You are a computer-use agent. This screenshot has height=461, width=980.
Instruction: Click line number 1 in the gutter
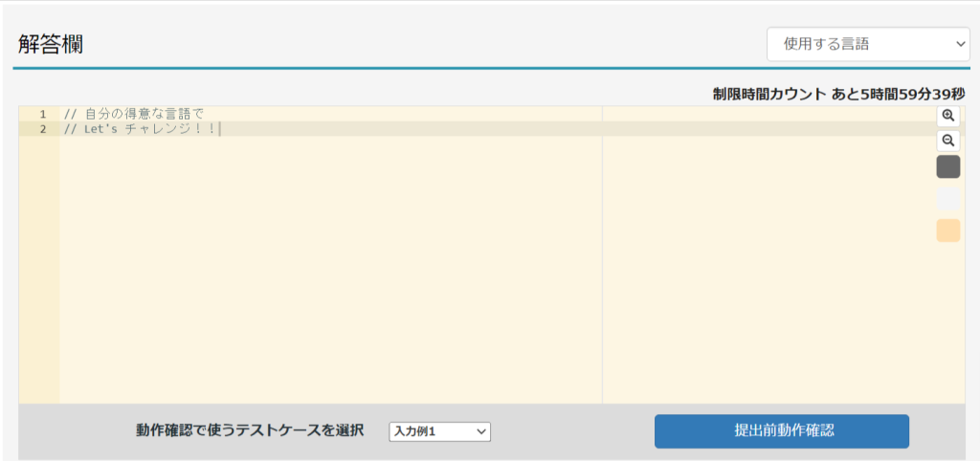pos(42,114)
